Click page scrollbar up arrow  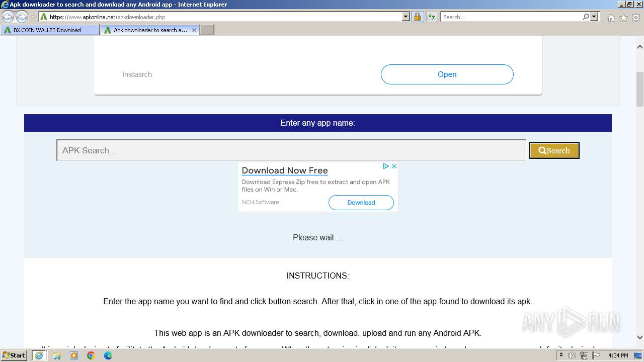click(x=640, y=47)
